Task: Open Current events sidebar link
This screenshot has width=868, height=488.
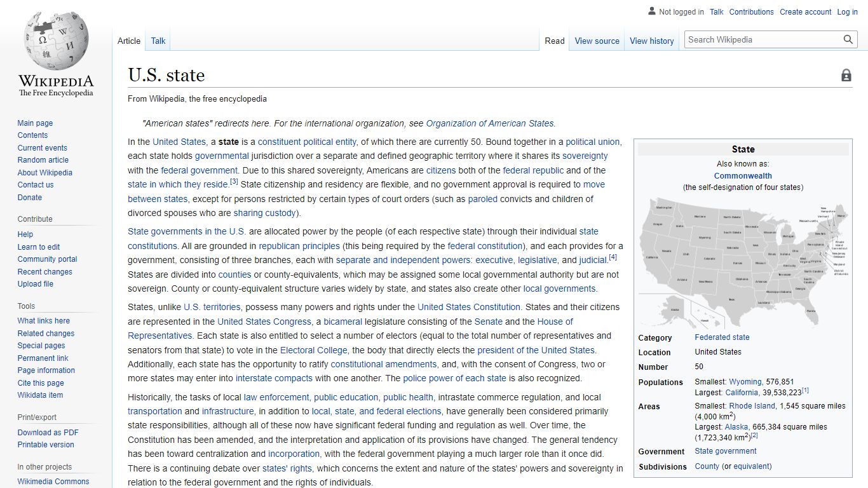Action: click(x=43, y=148)
